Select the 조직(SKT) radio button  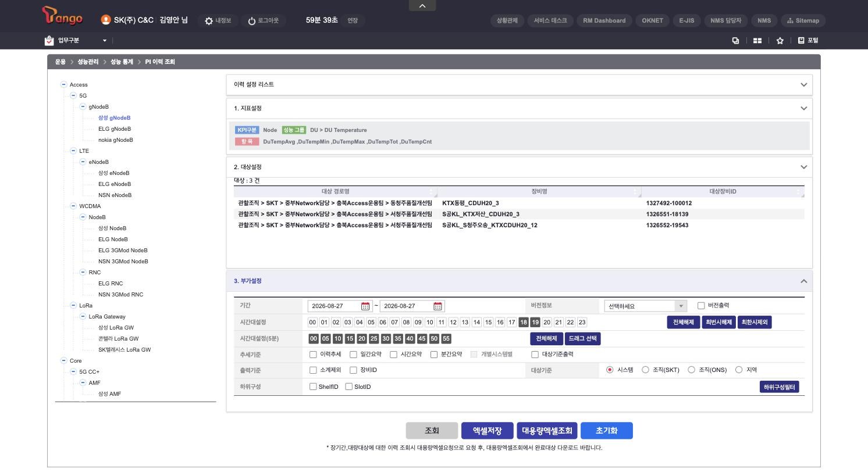[645, 370]
